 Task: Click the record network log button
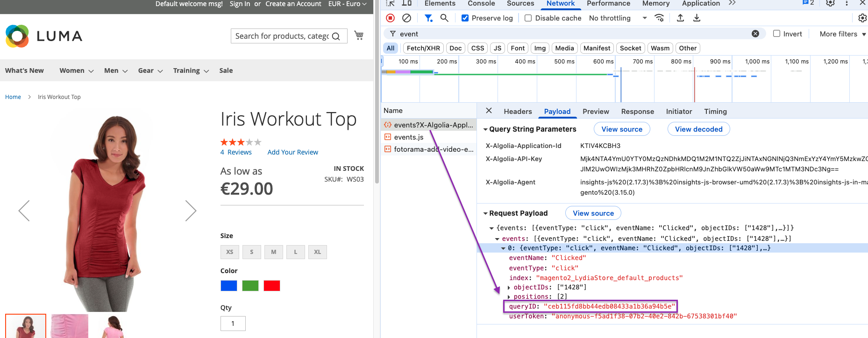391,18
